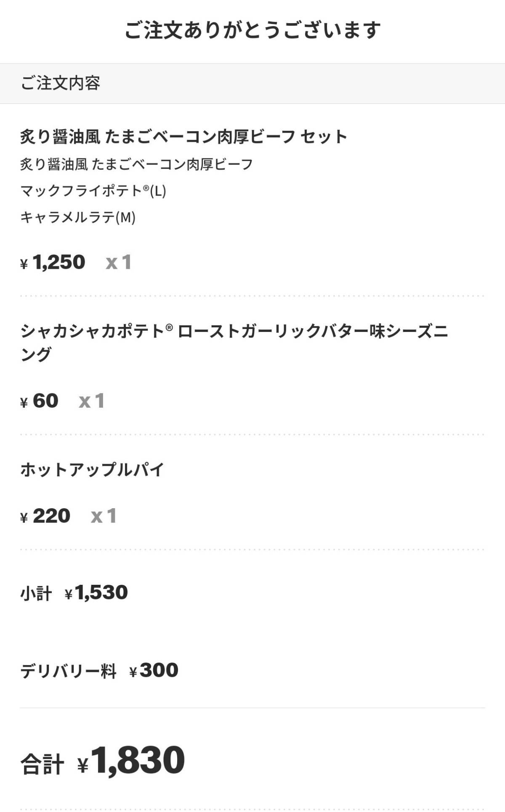Click the 炙り醤油風 たまごベーコン肉厚ビーフ セット title

click(184, 137)
